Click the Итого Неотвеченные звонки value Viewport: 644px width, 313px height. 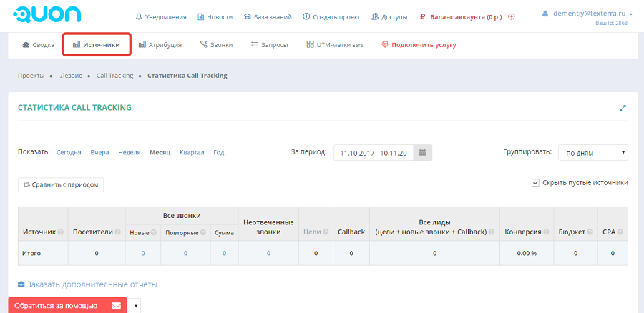tap(268, 253)
